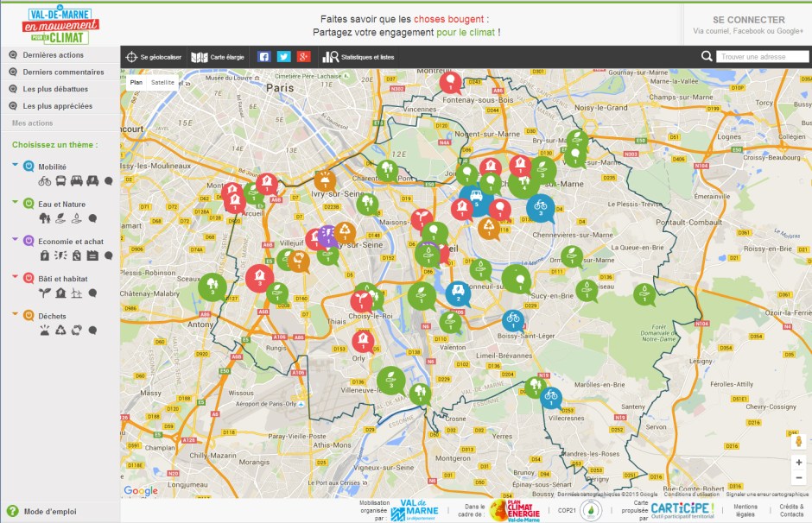
Task: Toggle the Déchets theme power button
Action: click(29, 316)
